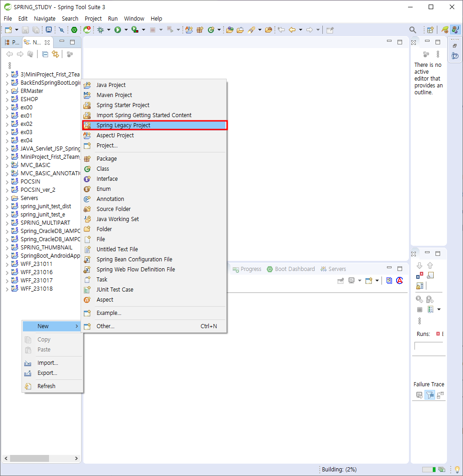Expand the POCSIN_ver_2 project

coord(7,190)
